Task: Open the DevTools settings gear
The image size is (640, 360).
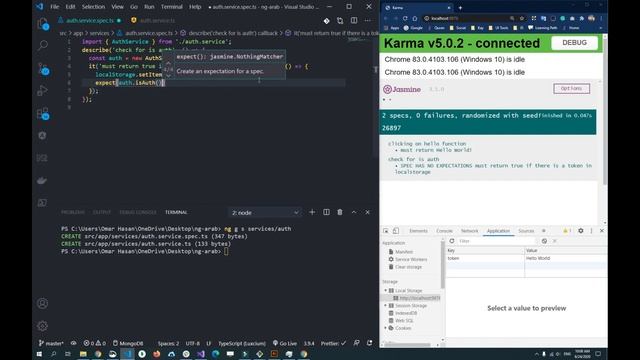Action: click(x=581, y=231)
